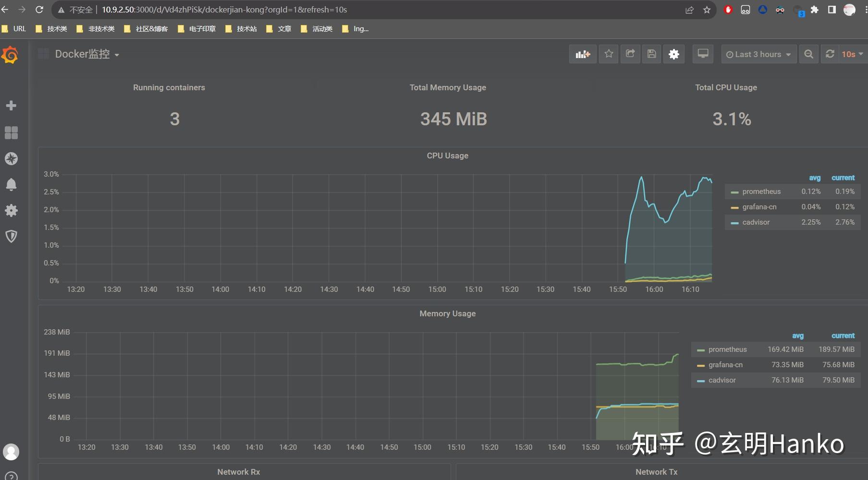Screen dimensions: 868x480
Task: Toggle the prometheus series in the Memory Usage legend
Action: point(727,349)
